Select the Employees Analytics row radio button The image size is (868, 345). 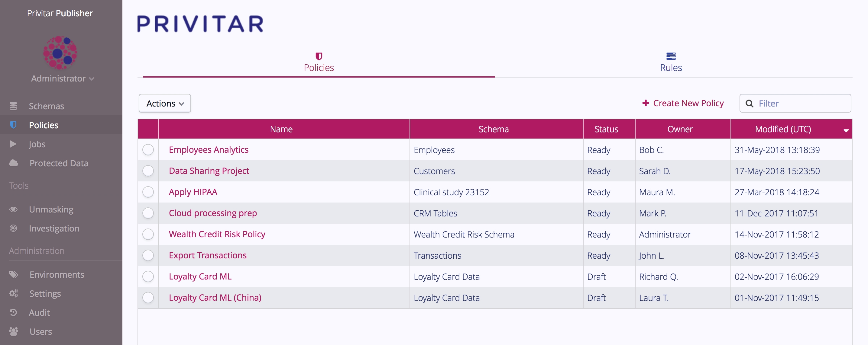pos(148,149)
